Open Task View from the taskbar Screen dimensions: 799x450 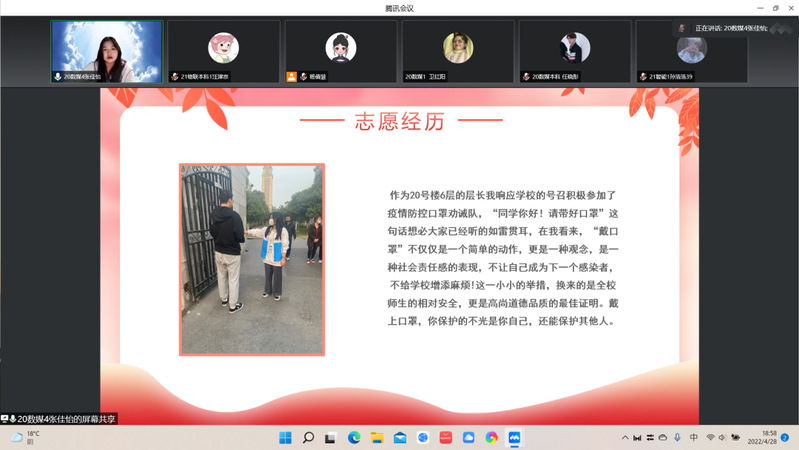pos(331,437)
